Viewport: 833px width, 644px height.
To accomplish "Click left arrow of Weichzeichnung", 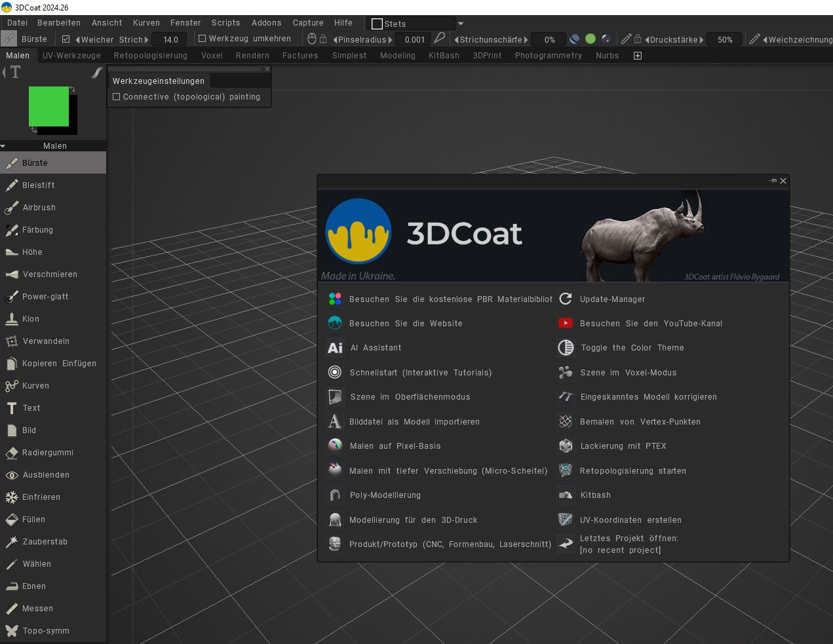I will click(765, 40).
